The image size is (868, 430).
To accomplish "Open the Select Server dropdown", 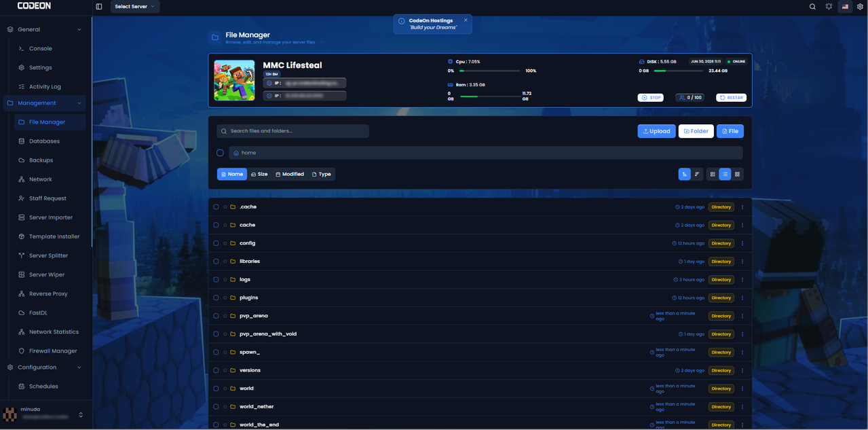I will point(134,7).
